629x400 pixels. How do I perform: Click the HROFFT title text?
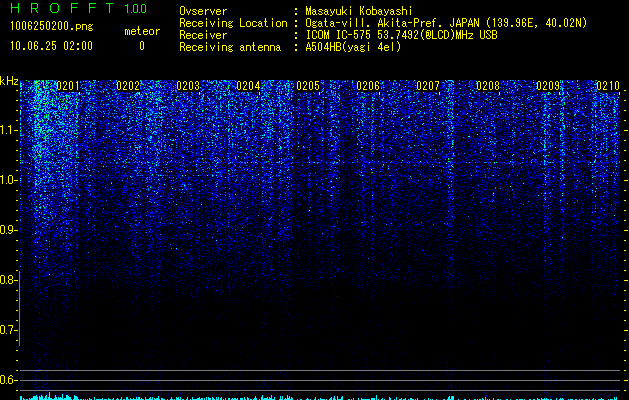point(62,8)
